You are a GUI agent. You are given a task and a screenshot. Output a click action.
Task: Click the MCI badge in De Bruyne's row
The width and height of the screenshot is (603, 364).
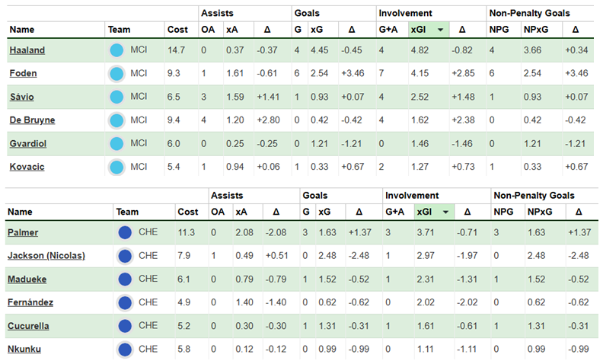click(116, 120)
